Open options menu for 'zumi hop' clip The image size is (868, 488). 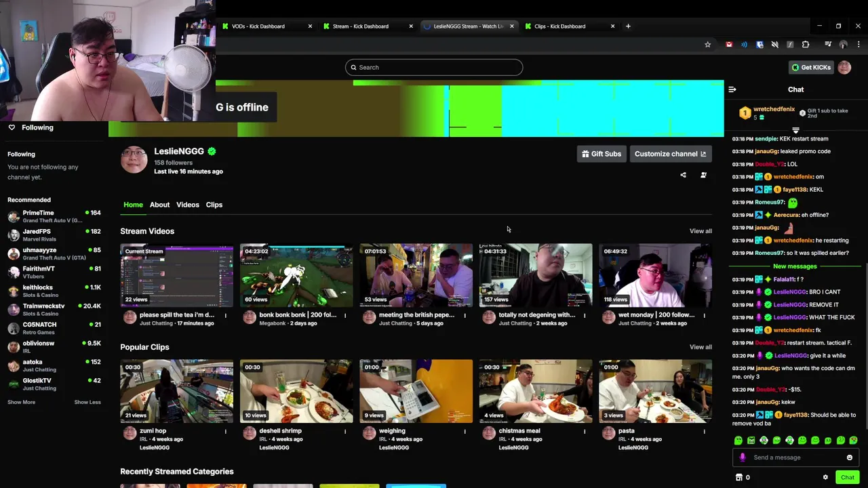[225, 431]
